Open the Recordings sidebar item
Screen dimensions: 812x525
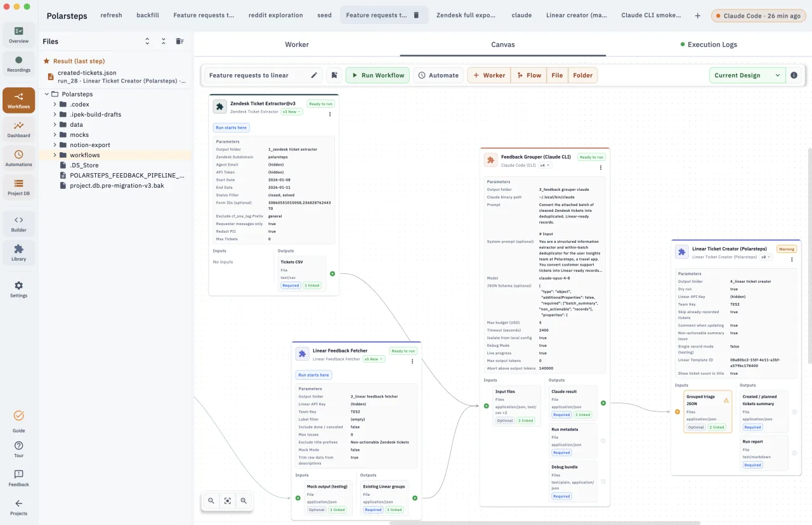(18, 64)
